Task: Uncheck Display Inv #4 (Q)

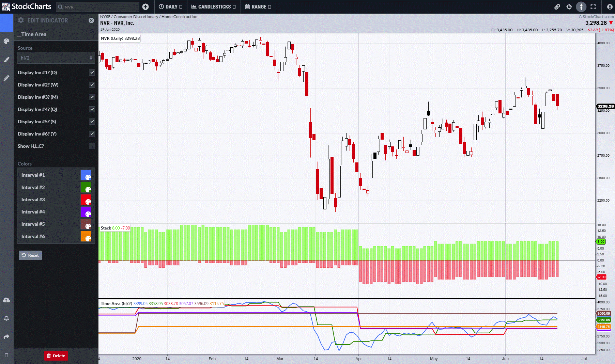Action: [x=92, y=109]
